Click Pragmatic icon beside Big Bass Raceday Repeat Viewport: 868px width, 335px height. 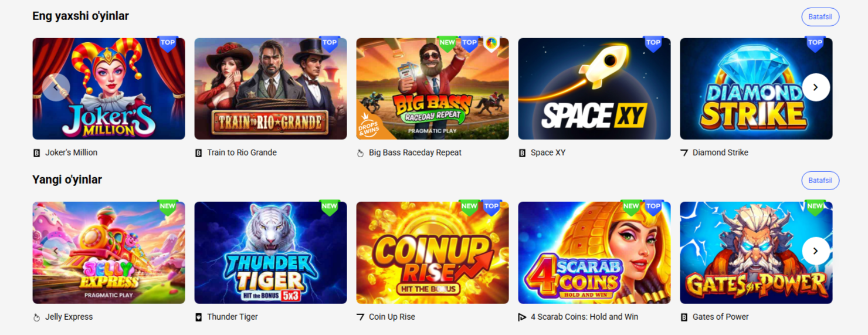361,153
